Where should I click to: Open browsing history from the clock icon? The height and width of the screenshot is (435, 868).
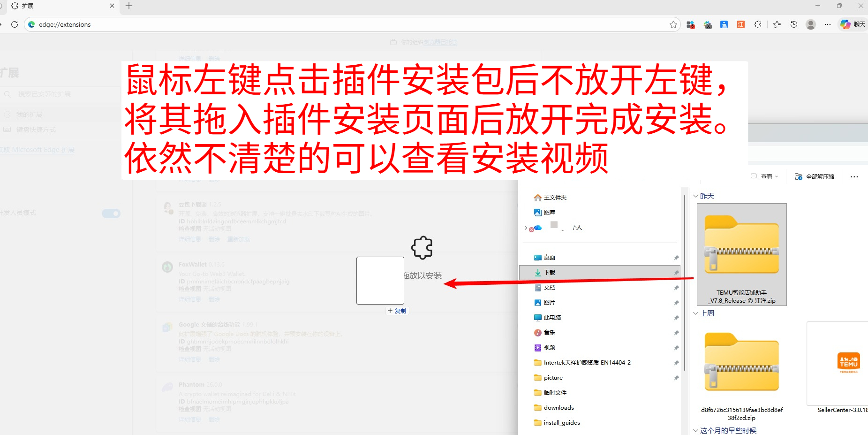[794, 24]
